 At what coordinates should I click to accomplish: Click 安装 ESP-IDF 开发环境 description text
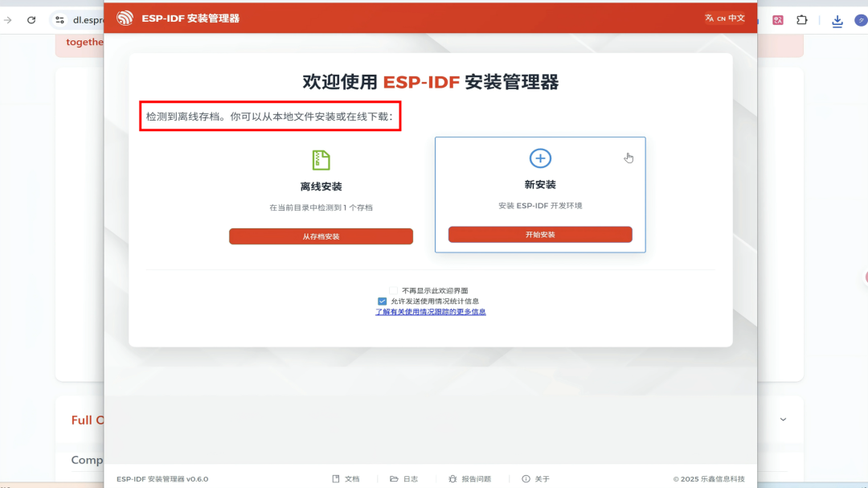[540, 206]
